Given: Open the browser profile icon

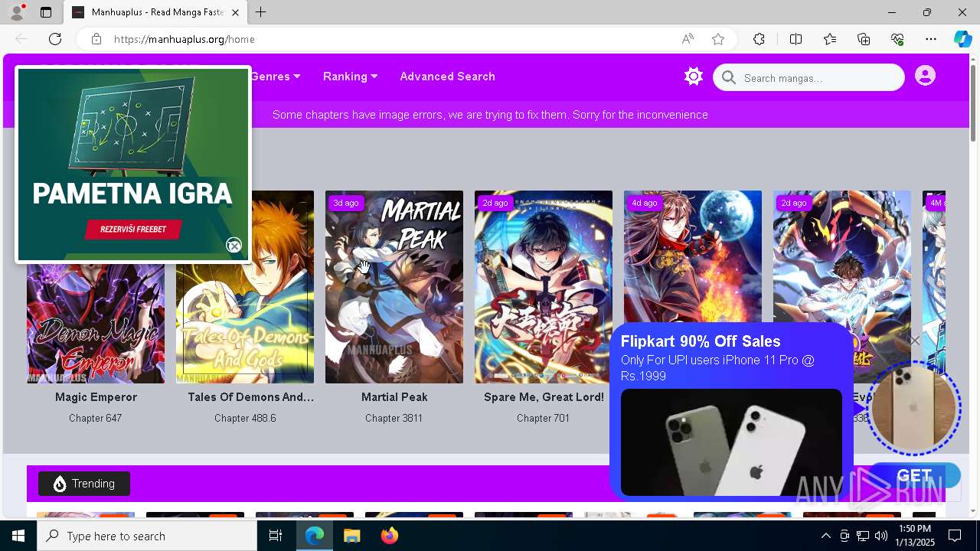Looking at the screenshot, I should 17,12.
